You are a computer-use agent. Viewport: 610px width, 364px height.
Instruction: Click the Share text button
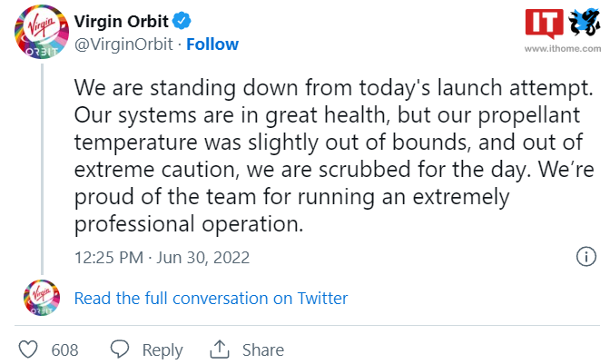click(x=263, y=350)
